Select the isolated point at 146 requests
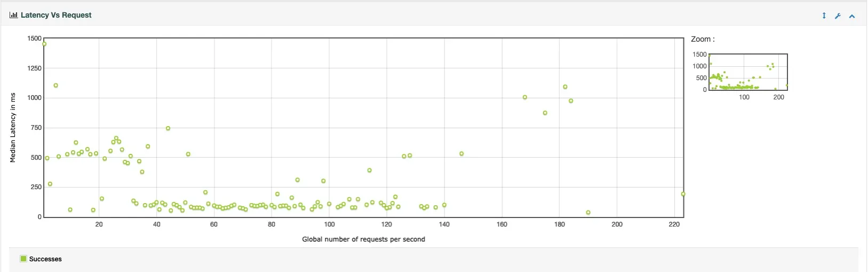This screenshot has height=272, width=868. click(x=461, y=154)
